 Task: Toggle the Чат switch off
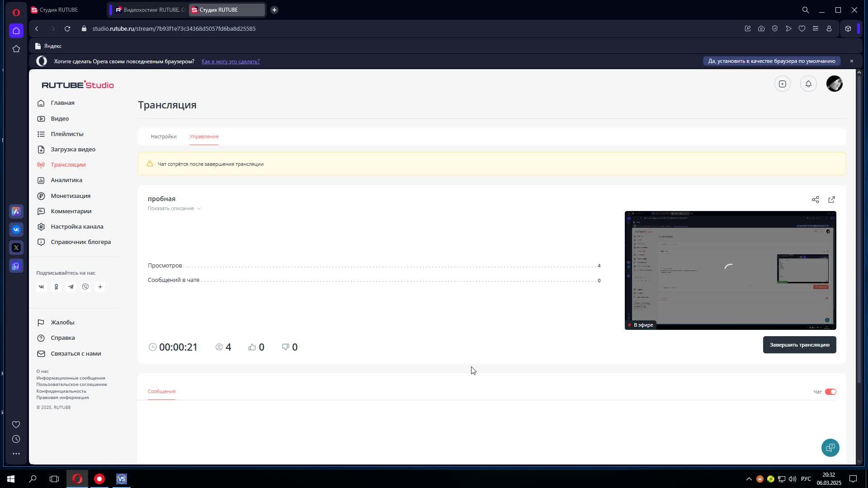pos(830,392)
